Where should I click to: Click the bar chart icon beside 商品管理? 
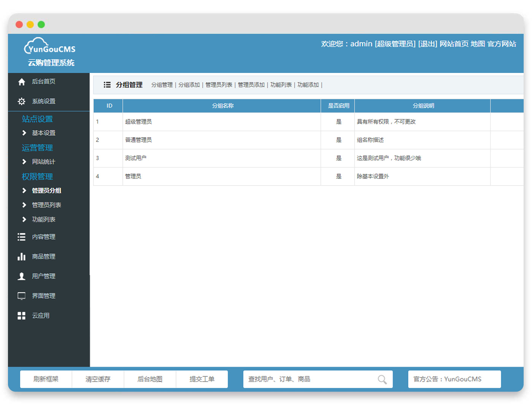click(22, 257)
